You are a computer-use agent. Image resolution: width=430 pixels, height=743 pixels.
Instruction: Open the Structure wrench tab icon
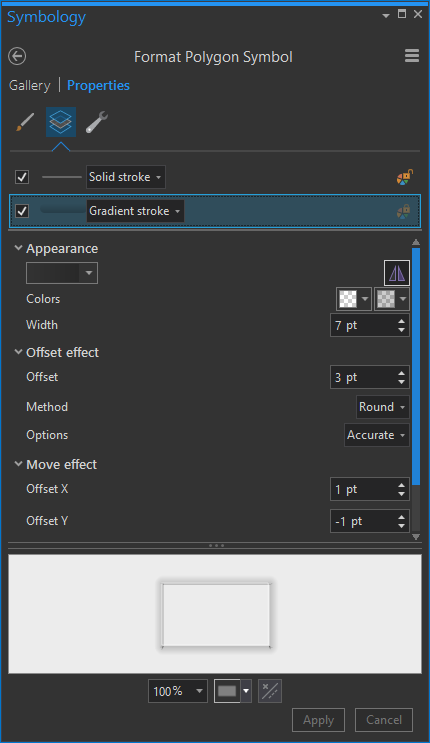pyautogui.click(x=97, y=122)
